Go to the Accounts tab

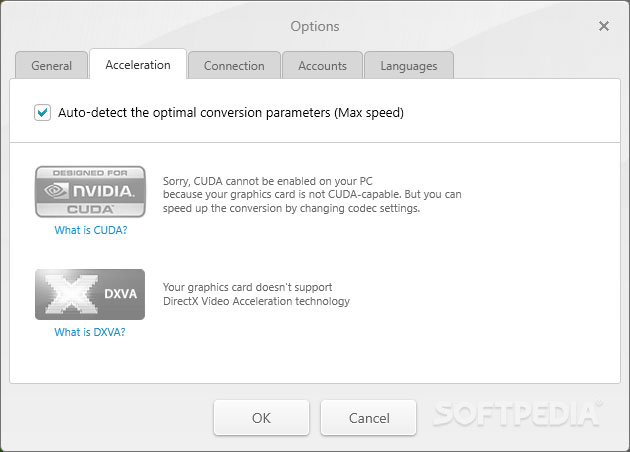322,66
